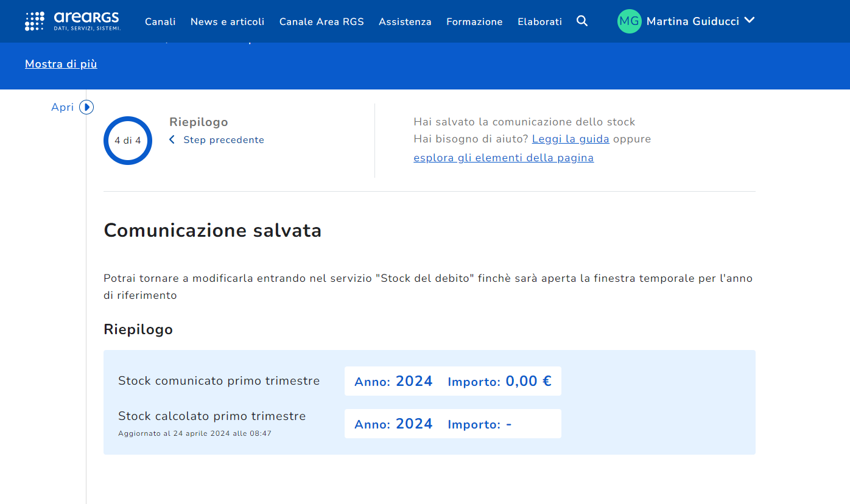The height and width of the screenshot is (504, 850).
Task: Open search with the magnifier icon
Action: (x=582, y=21)
